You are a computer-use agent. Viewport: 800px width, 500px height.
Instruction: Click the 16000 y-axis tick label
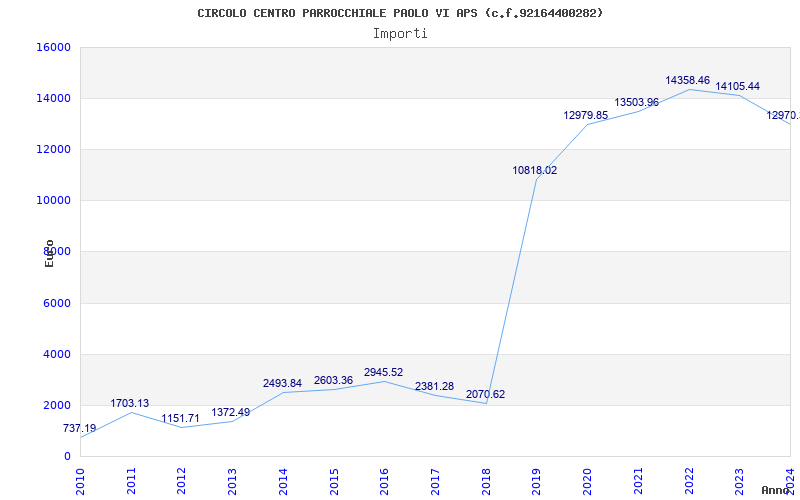pyautogui.click(x=53, y=47)
